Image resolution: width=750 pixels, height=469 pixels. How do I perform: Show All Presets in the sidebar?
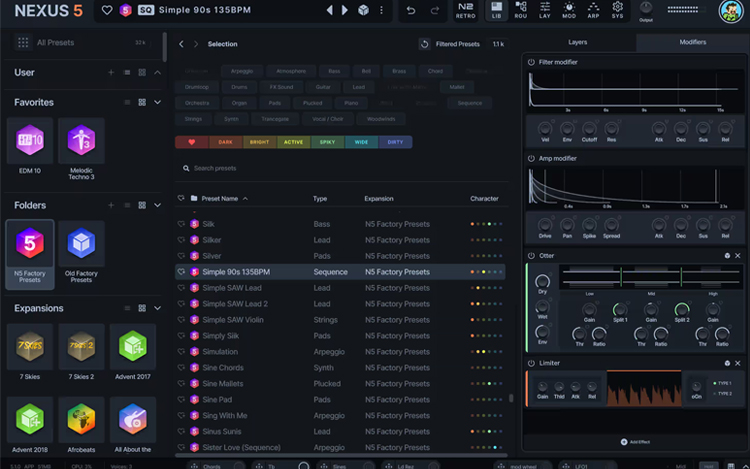[55, 43]
